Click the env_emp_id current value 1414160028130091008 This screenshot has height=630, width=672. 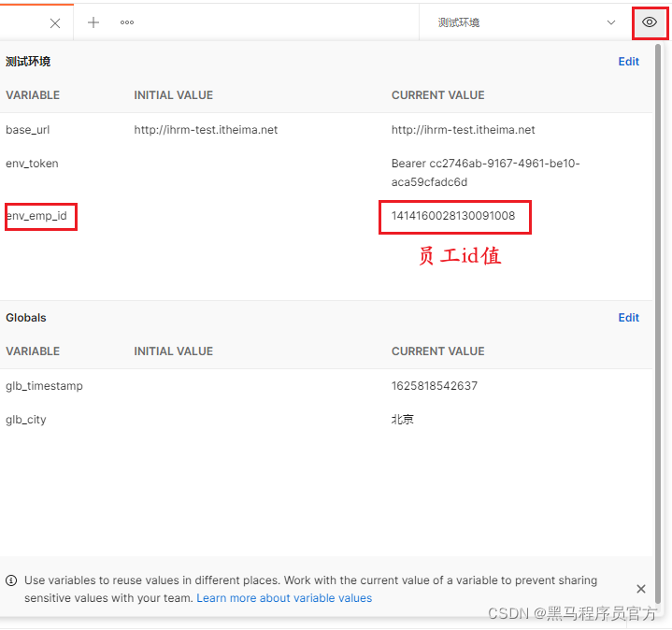(x=453, y=216)
